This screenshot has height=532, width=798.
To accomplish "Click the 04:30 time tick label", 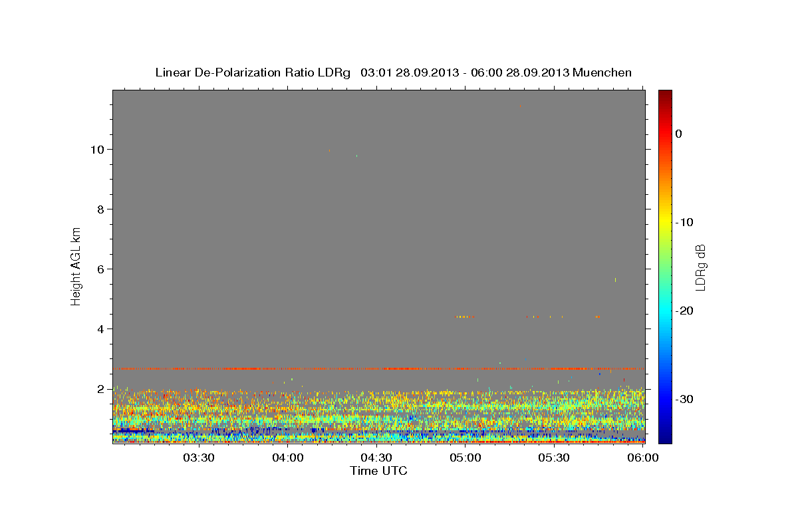I will pyautogui.click(x=377, y=458).
